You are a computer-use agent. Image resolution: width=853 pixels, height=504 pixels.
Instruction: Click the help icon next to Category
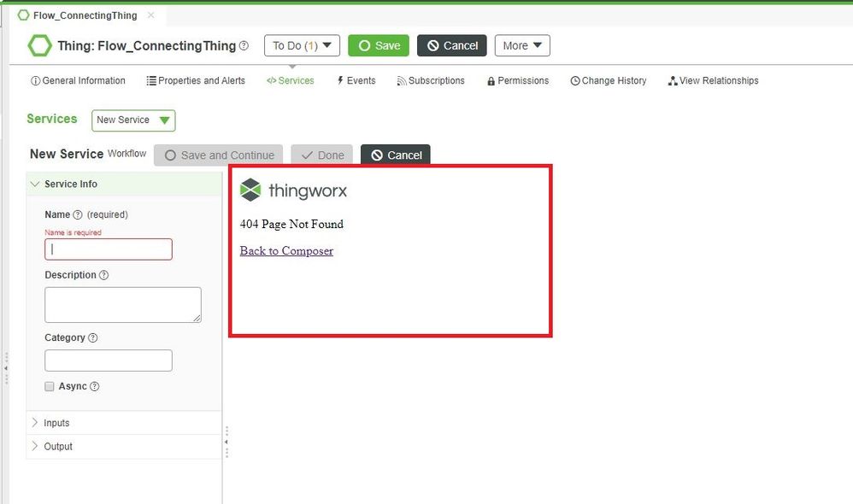click(x=93, y=337)
